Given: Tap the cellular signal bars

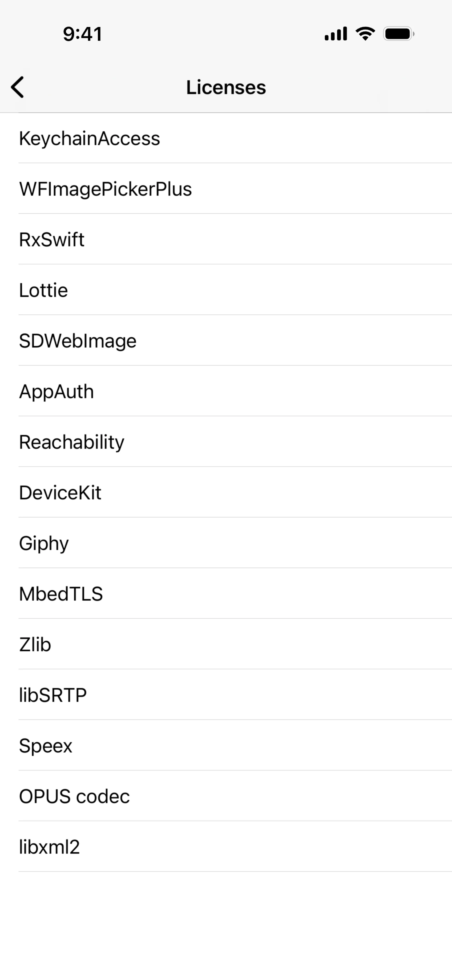Looking at the screenshot, I should 335,34.
